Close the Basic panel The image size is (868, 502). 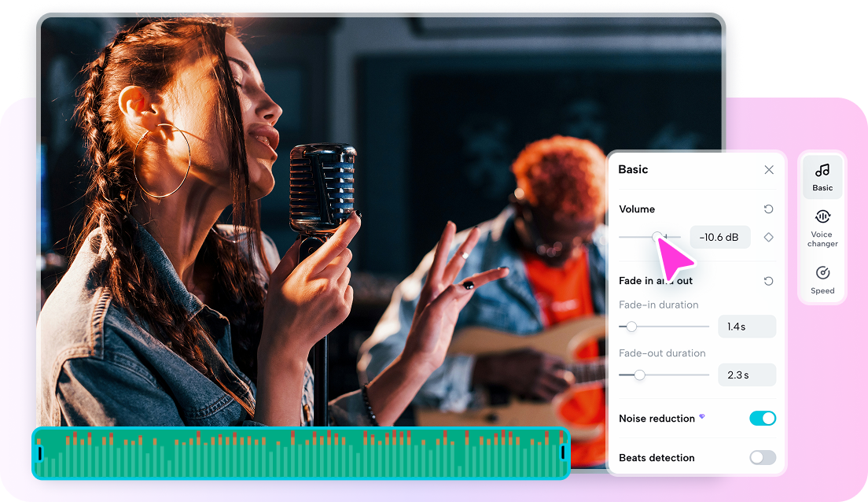pos(768,169)
